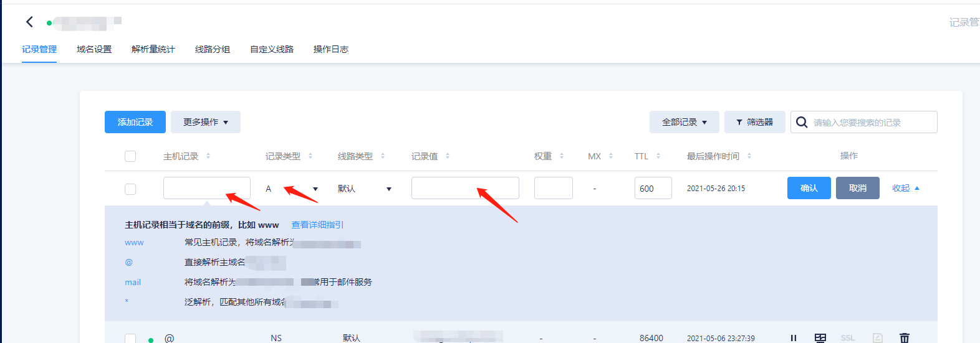This screenshot has height=343, width=980.
Task: Click the grayed-out edit icon on NS row
Action: (878, 338)
